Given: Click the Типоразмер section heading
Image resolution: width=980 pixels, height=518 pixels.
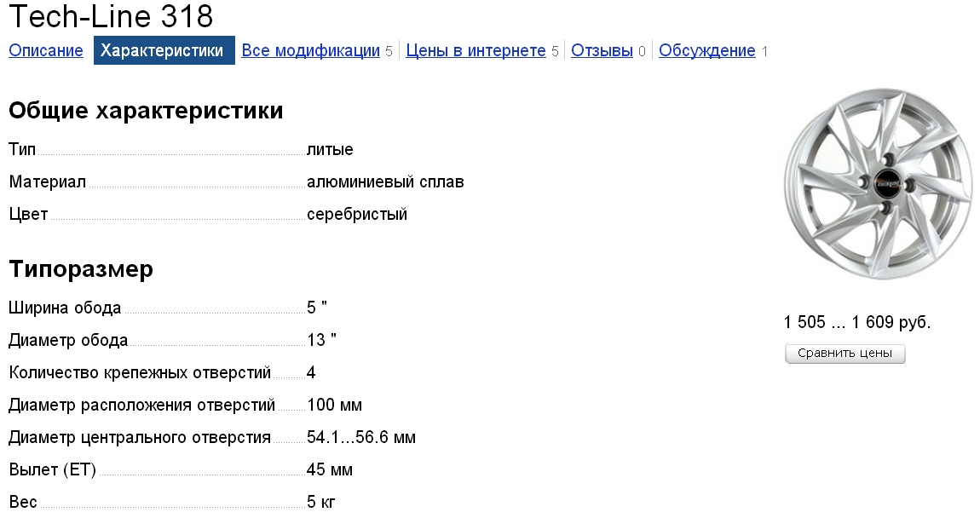Looking at the screenshot, I should pyautogui.click(x=81, y=269).
